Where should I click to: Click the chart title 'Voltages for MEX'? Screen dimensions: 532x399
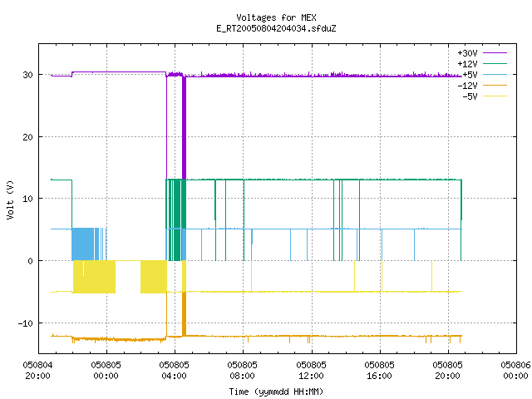(276, 17)
